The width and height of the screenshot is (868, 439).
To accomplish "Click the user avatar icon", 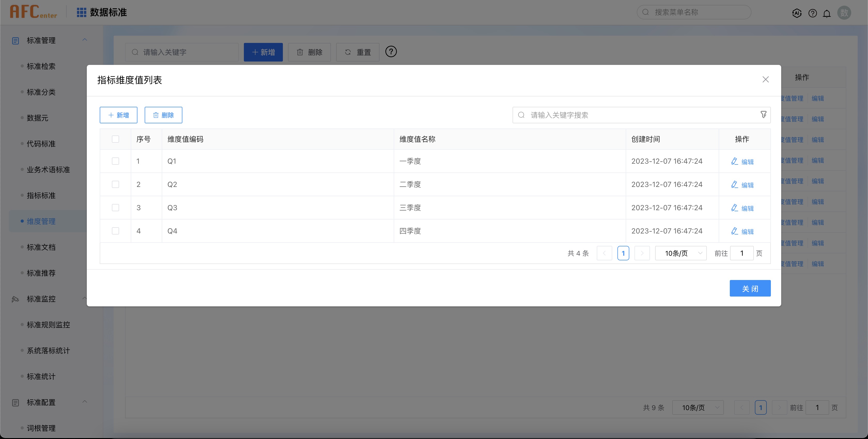I will click(844, 13).
